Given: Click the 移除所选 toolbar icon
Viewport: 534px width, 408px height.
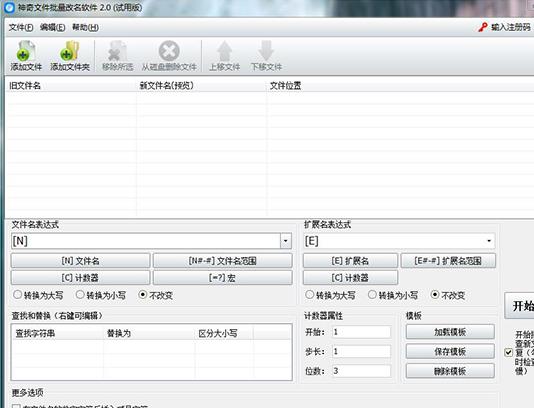Looking at the screenshot, I should 117,50.
